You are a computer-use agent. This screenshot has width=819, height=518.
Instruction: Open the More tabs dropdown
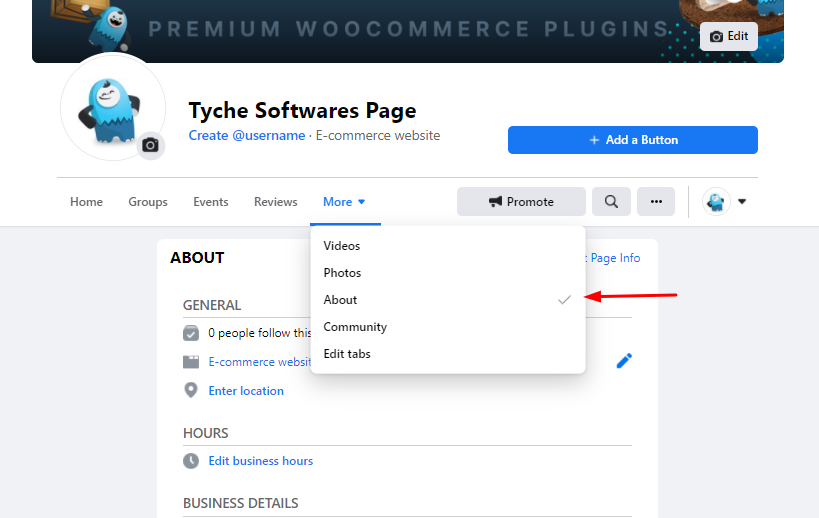coord(344,202)
